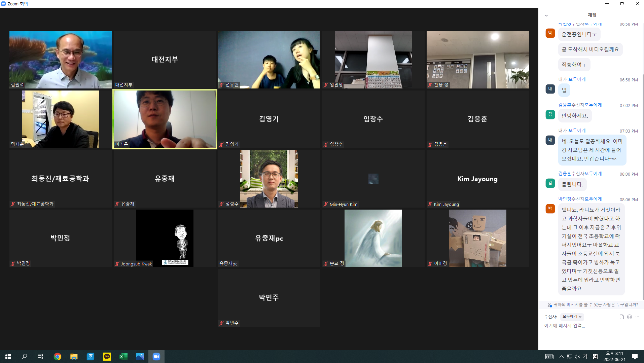644x363 pixels.
Task: Open File Explorer from the taskbar
Action: pyautogui.click(x=74, y=357)
